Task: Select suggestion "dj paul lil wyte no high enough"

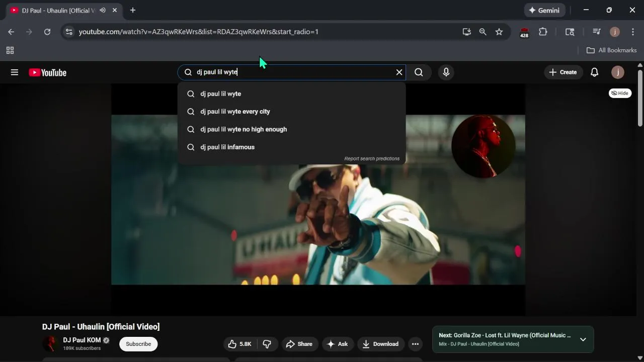Action: 292,129
